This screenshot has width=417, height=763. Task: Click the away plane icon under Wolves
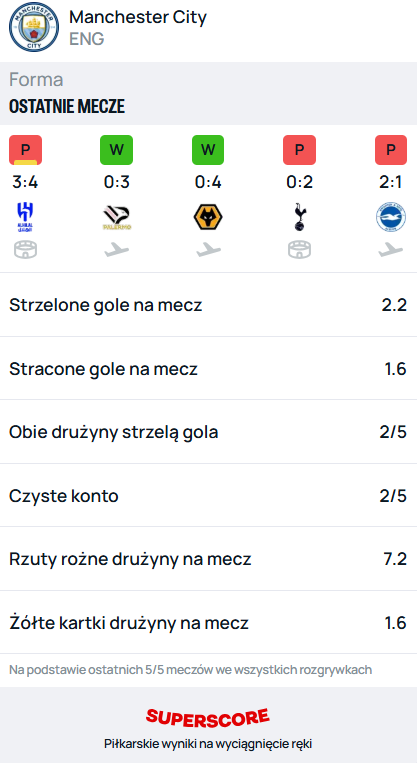208,250
